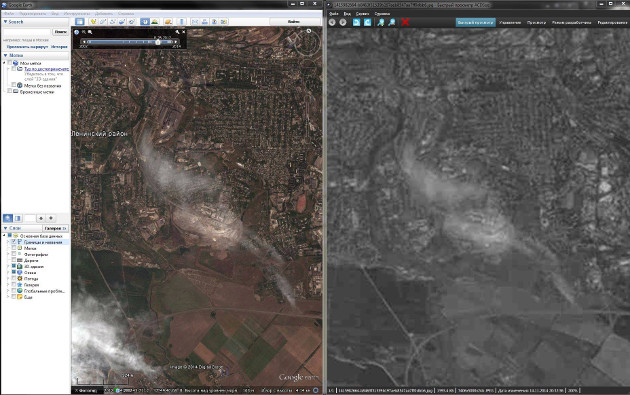Toggle the sunlight landscape icon in toolbar
This screenshot has height=395, width=630.
(x=155, y=21)
